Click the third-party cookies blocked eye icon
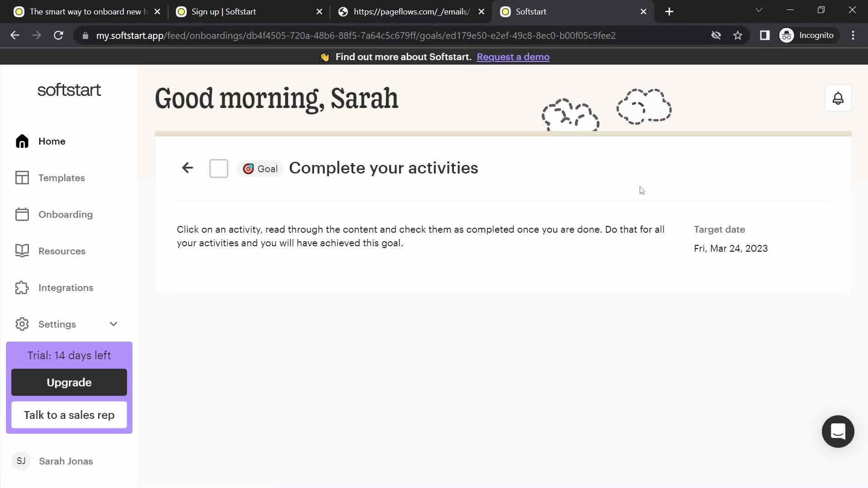This screenshot has height=488, width=868. 716,35
